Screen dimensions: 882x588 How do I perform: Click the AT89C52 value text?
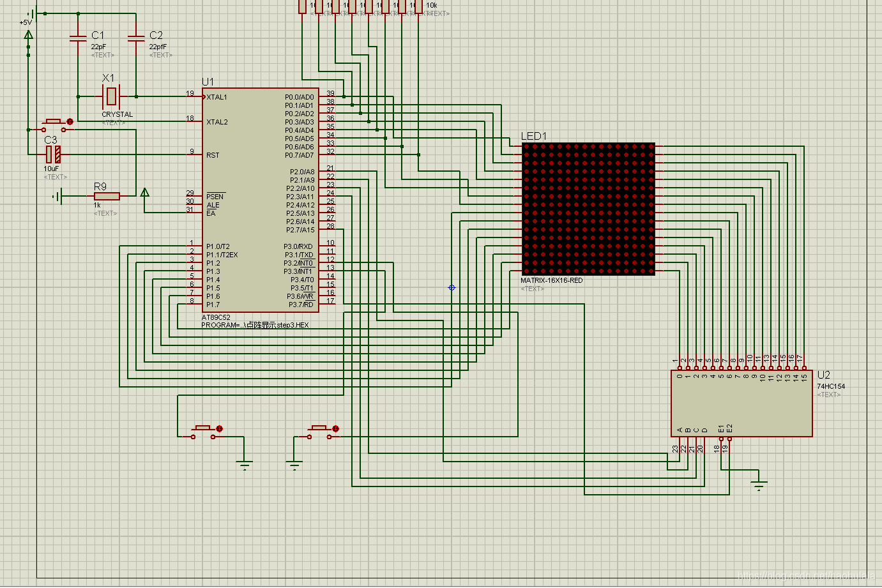coord(216,317)
